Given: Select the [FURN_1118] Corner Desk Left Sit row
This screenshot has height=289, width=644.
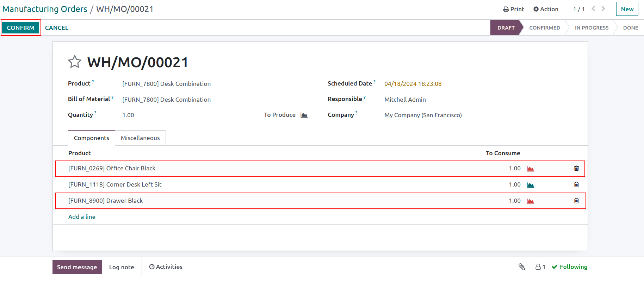Looking at the screenshot, I should (320, 184).
